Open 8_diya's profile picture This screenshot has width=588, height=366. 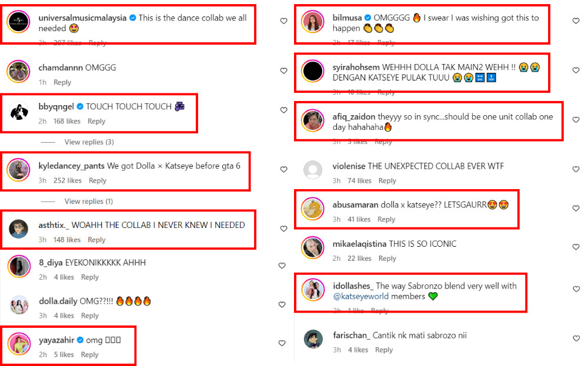(x=18, y=266)
